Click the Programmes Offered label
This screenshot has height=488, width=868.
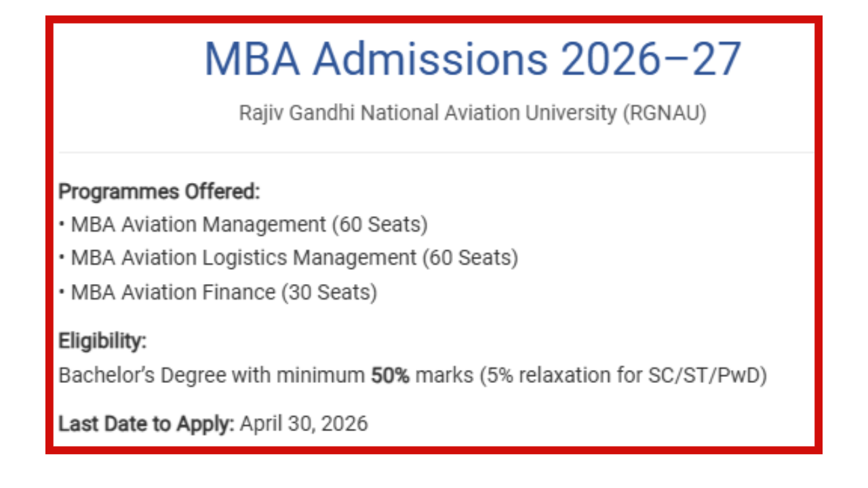click(x=159, y=192)
